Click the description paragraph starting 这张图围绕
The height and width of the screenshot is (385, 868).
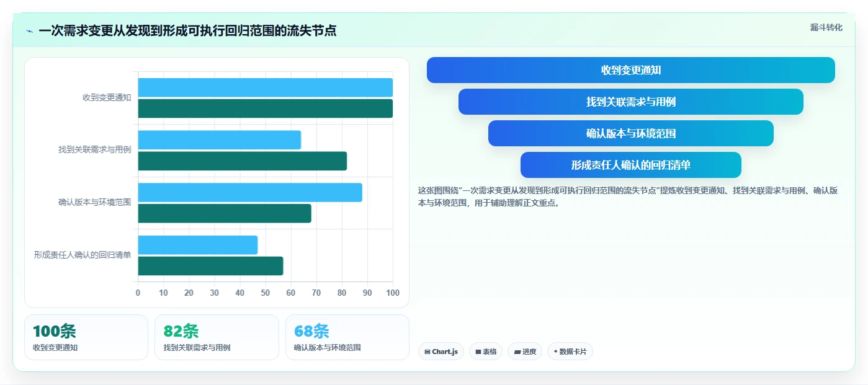pos(628,197)
